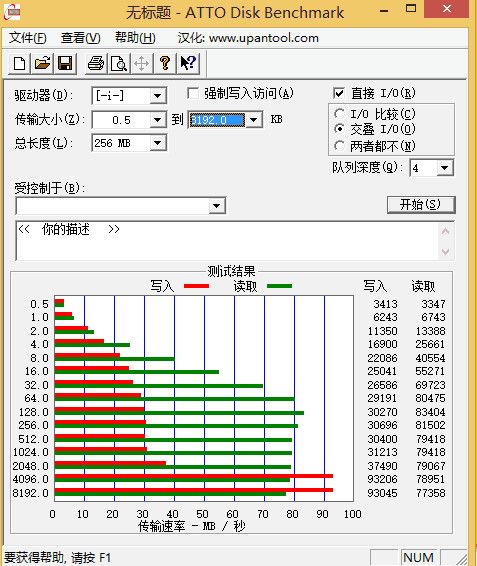
Task: Activate context help arrow-question icon
Action: (x=188, y=64)
